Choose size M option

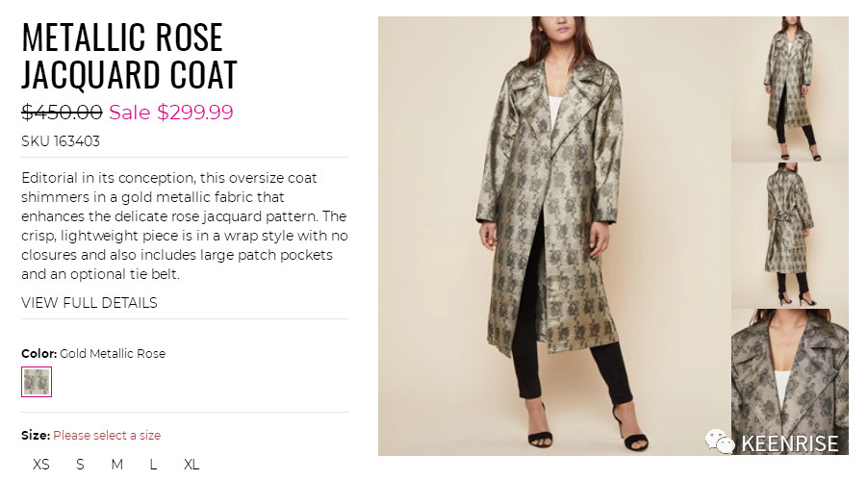point(116,465)
